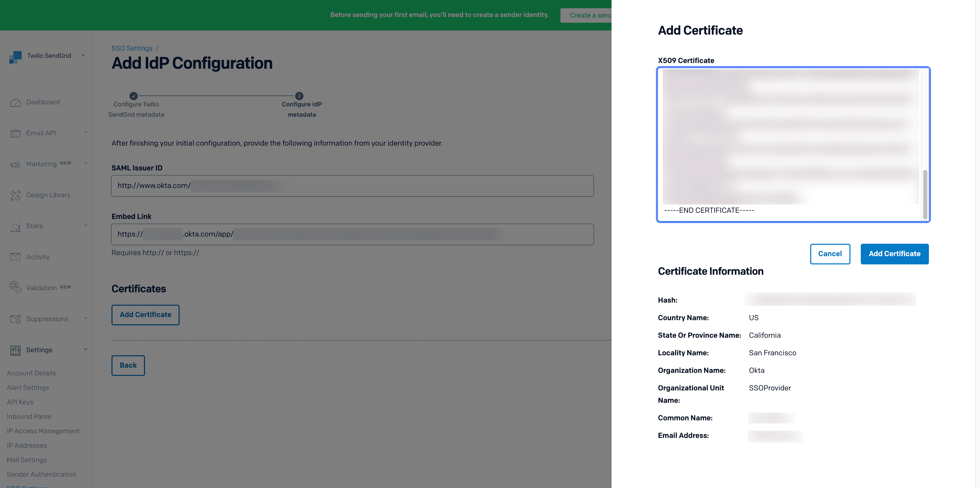Select the Email API sidebar icon
Viewport: 980px width, 488px height.
pos(15,133)
